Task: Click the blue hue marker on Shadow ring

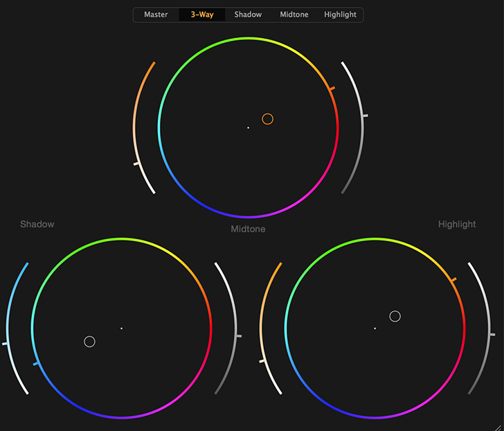Action: tap(36, 364)
